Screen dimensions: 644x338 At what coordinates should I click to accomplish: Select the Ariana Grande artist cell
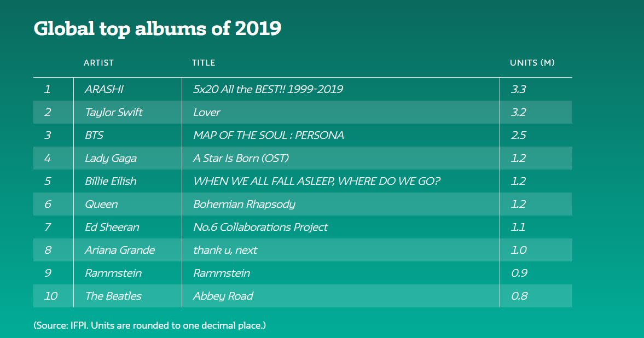(120, 250)
